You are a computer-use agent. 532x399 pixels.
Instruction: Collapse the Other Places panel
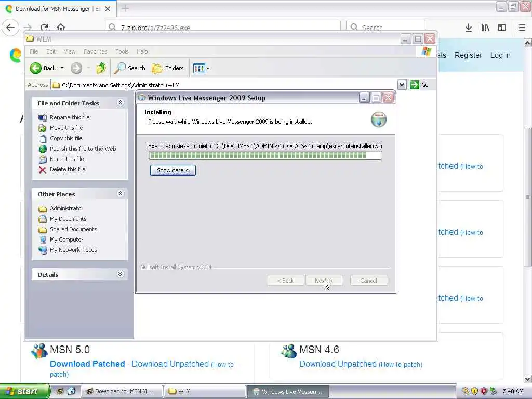(120, 194)
